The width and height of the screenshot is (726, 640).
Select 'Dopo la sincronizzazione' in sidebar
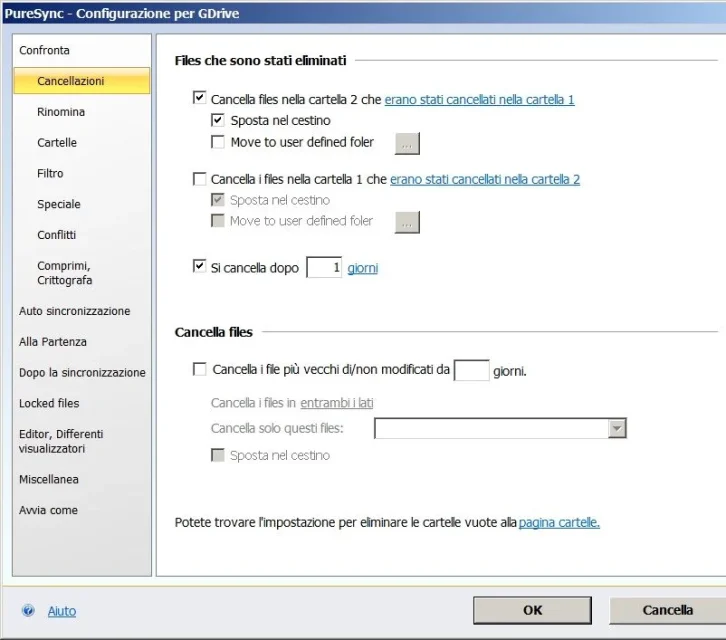tap(82, 372)
